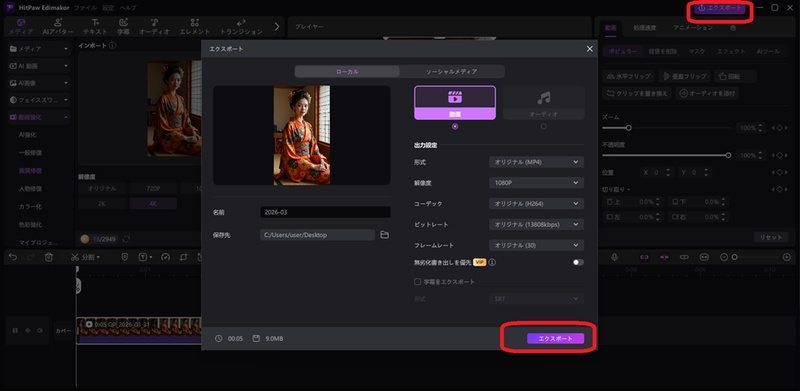Viewport: 800px width, 391px height.
Task: Open the 解像度 1080P dropdown
Action: [x=536, y=183]
